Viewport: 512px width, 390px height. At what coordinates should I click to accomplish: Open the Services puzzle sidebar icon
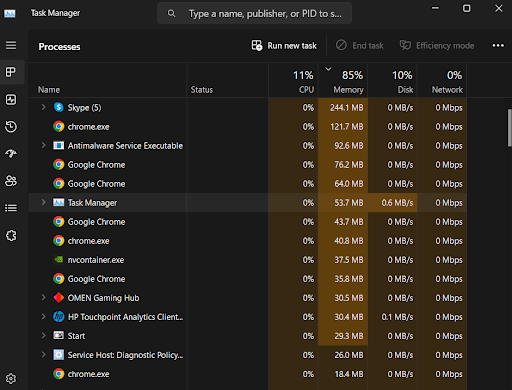pyautogui.click(x=11, y=235)
